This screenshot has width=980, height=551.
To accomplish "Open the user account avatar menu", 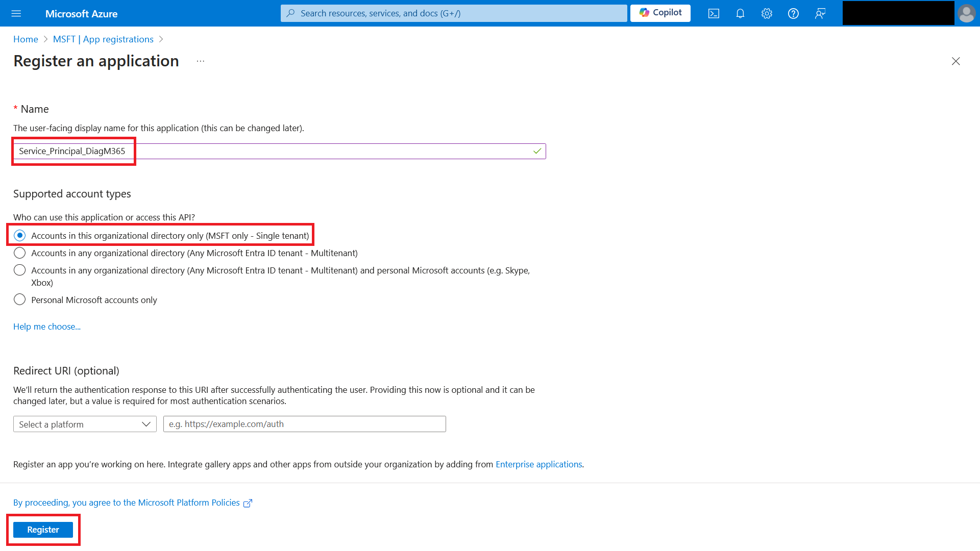I will [x=966, y=13].
